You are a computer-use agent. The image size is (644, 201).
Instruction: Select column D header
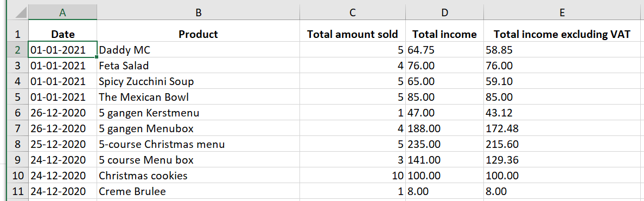pyautogui.click(x=445, y=12)
